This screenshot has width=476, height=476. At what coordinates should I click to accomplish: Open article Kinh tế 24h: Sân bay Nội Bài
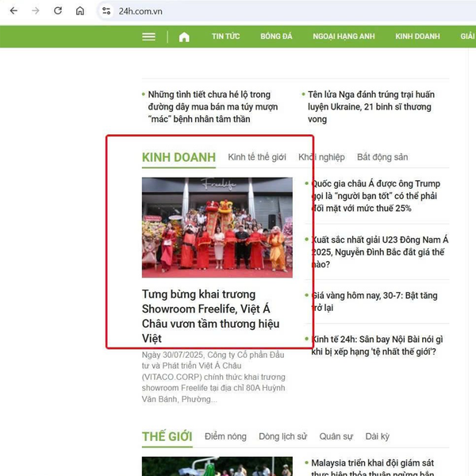377,345
